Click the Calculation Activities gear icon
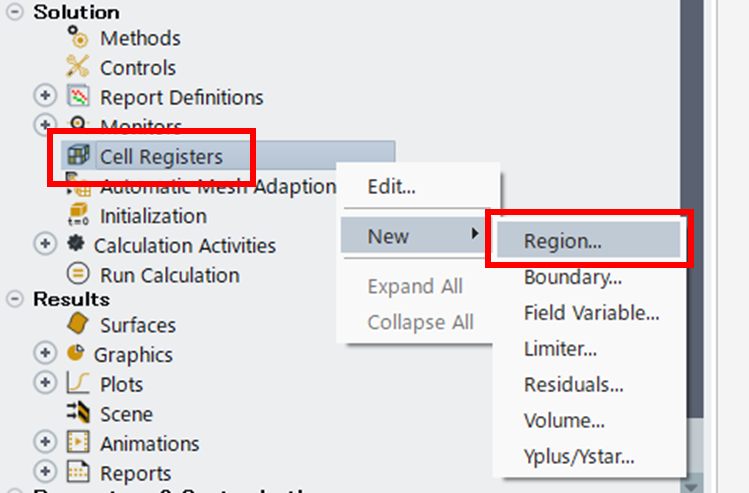749x493 pixels. pyautogui.click(x=75, y=244)
